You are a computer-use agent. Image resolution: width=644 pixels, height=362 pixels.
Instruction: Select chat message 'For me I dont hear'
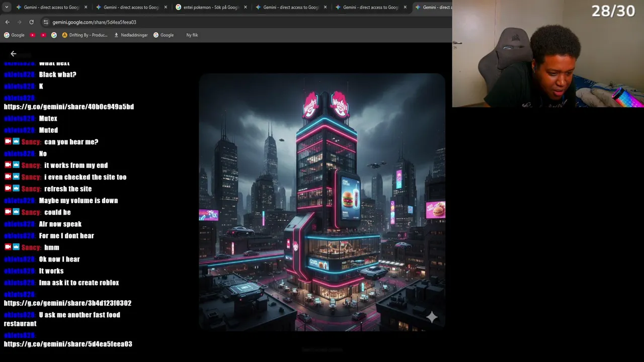(66, 235)
